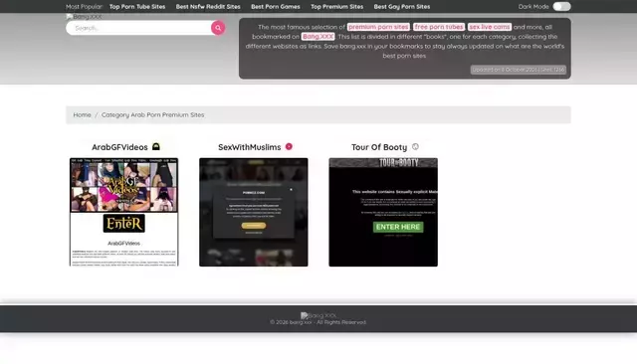Focus the Search input field
This screenshot has height=364, width=637.
(138, 28)
